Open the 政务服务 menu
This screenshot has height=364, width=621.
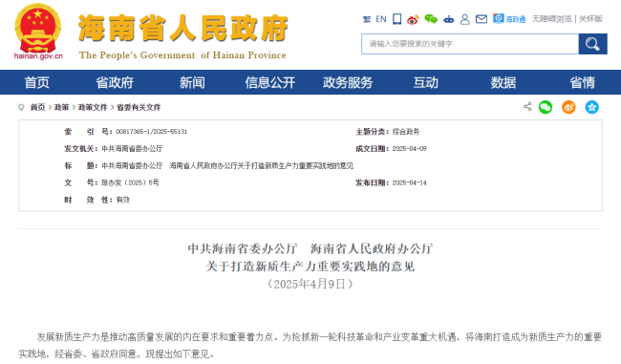tap(348, 82)
